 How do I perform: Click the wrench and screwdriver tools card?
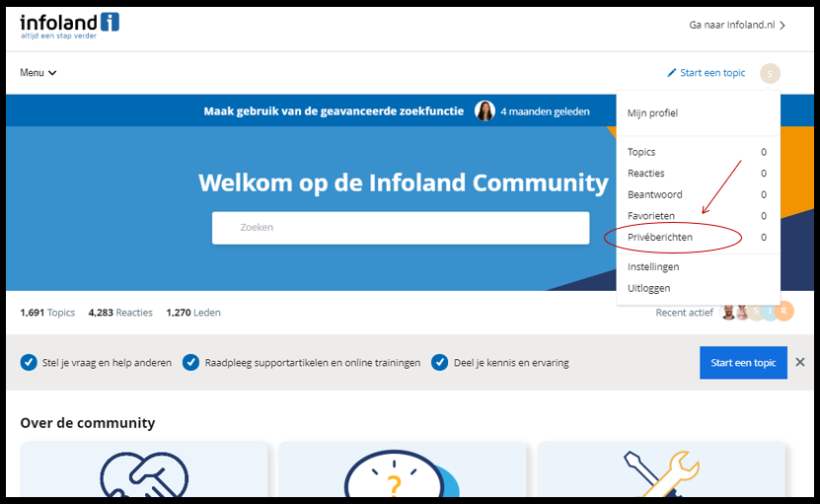[x=661, y=469]
